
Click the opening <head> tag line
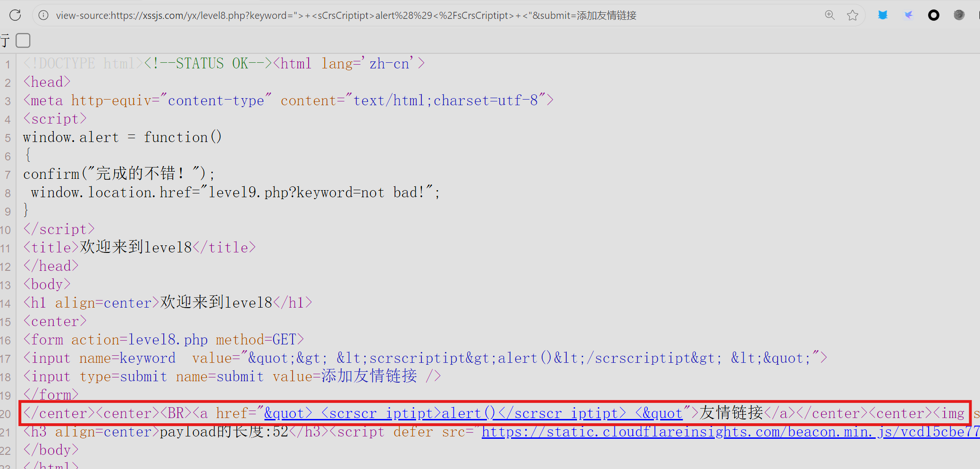point(47,82)
